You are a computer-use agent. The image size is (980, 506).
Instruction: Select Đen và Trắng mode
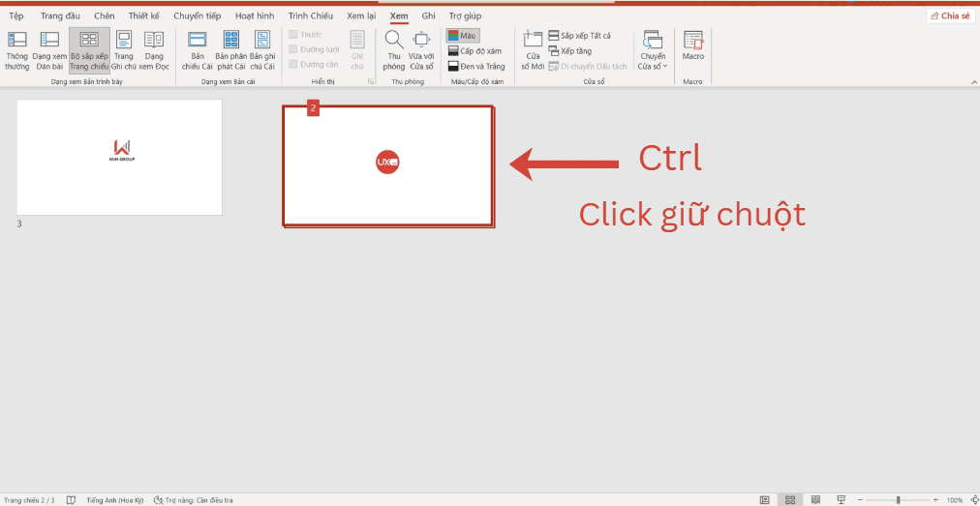coord(476,66)
